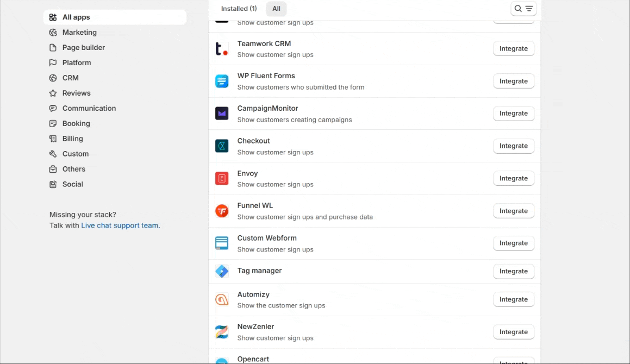Screen dimensions: 630x364
Task: Show the CRM apps category
Action: click(70, 78)
